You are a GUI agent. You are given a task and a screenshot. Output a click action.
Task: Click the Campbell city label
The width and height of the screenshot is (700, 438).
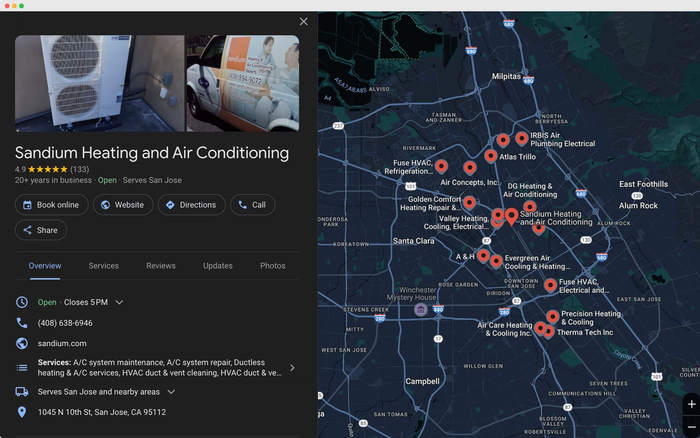(x=422, y=381)
